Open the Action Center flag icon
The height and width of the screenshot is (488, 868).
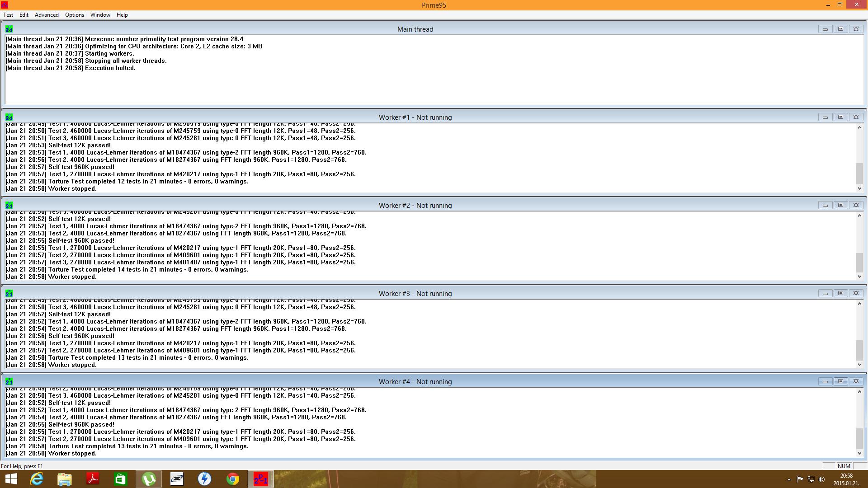(800, 479)
